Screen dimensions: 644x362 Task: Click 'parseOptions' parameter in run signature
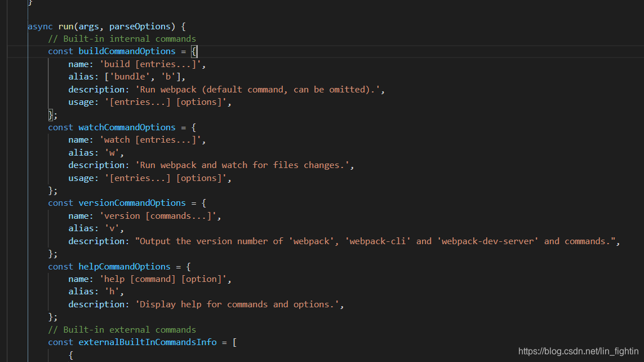pos(140,27)
